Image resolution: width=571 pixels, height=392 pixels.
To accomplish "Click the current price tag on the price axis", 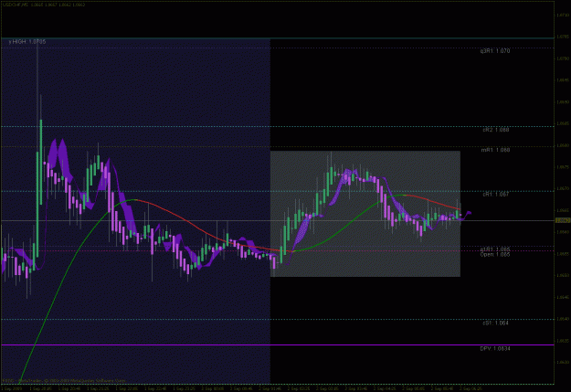I will coord(563,220).
